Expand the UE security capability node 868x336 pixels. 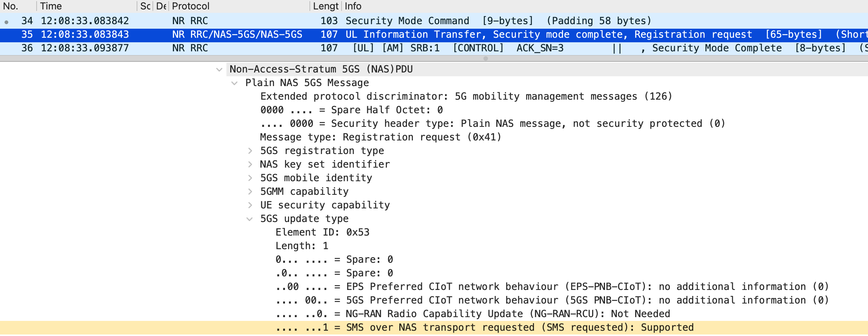point(250,205)
